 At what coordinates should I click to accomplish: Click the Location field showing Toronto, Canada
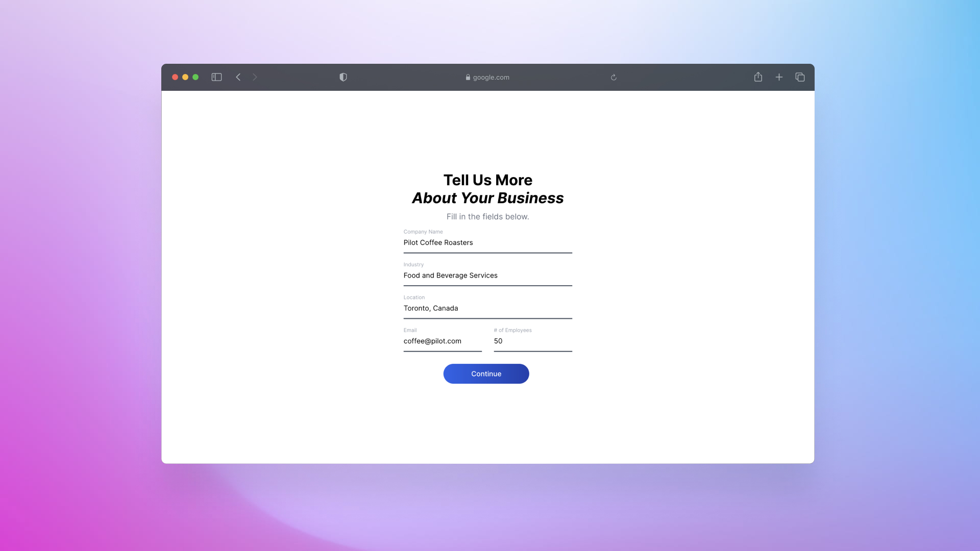[487, 308]
